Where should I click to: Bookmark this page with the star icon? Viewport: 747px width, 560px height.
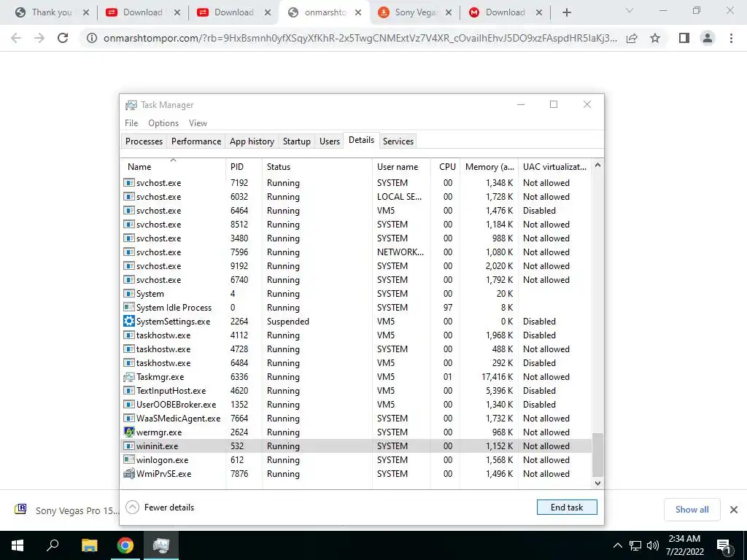(x=655, y=38)
